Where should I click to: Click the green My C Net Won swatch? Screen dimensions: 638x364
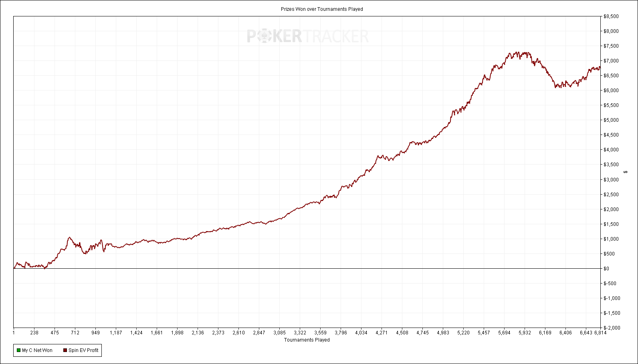pos(18,350)
